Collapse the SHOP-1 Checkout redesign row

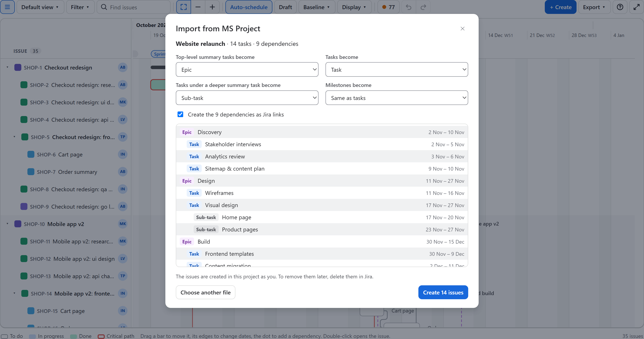pos(7,67)
